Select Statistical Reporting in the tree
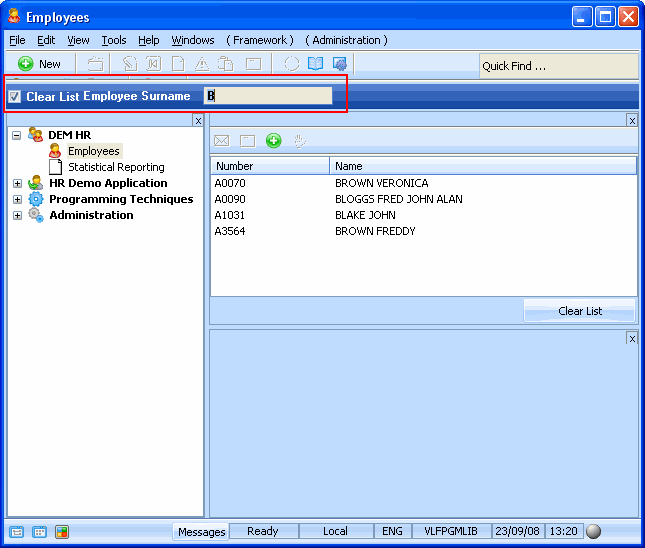This screenshot has height=548, width=645. (x=116, y=167)
